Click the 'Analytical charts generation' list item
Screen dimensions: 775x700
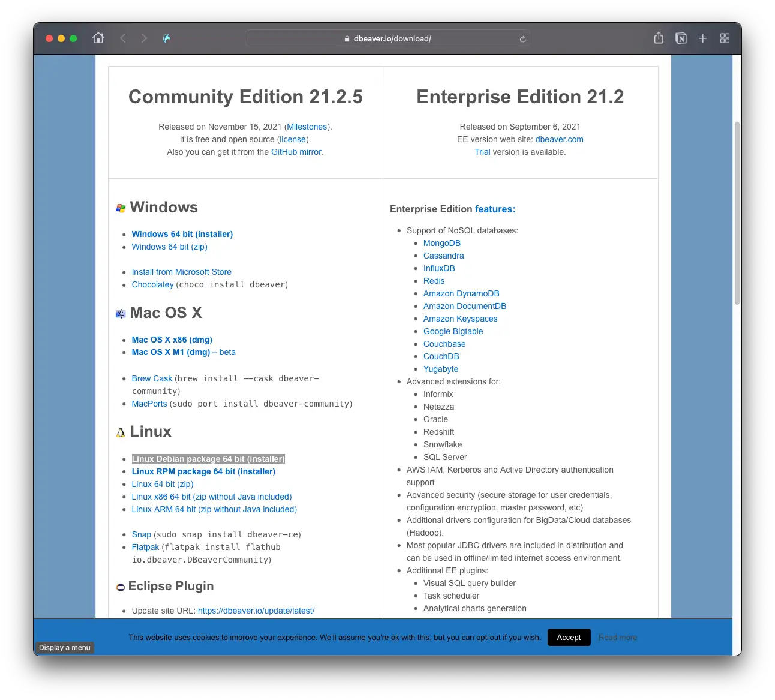point(475,608)
